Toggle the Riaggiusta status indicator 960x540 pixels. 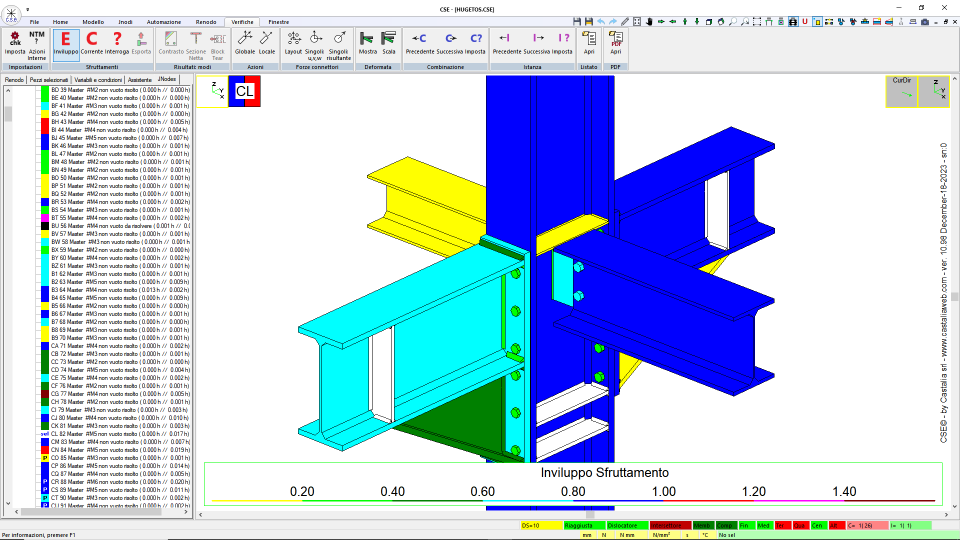(x=584, y=525)
